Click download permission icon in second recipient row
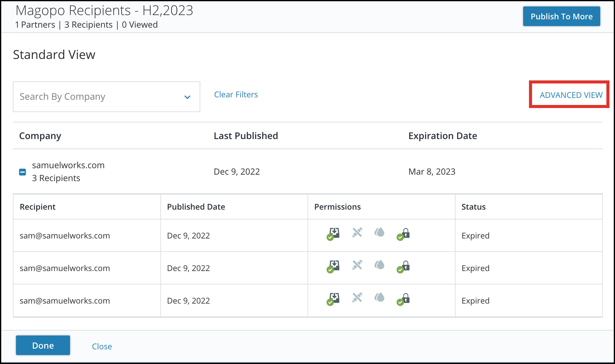615x364 pixels. point(333,267)
